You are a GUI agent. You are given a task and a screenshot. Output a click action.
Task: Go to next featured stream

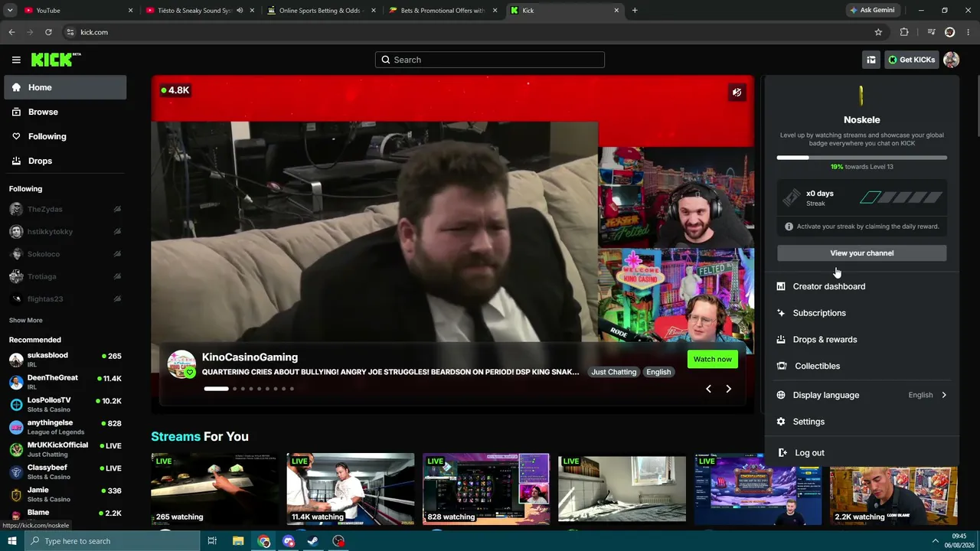pyautogui.click(x=728, y=389)
